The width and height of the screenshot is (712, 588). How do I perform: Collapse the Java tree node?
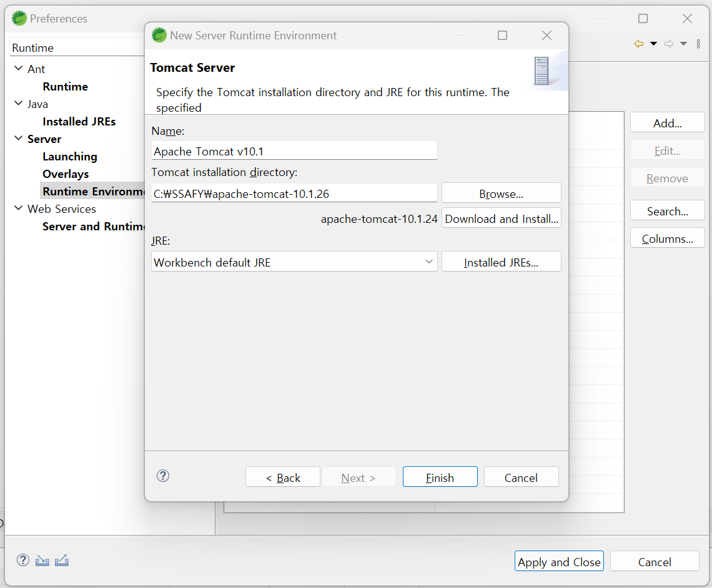[19, 104]
